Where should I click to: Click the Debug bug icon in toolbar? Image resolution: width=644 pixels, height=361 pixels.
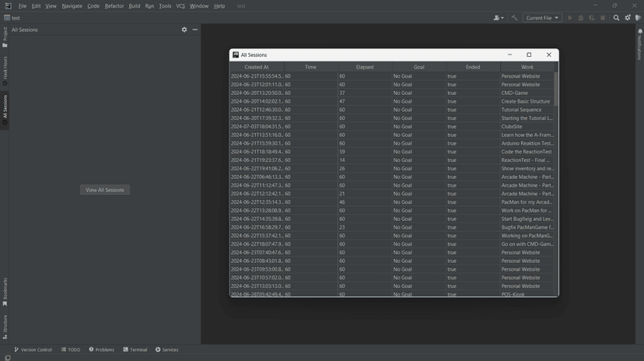(581, 18)
